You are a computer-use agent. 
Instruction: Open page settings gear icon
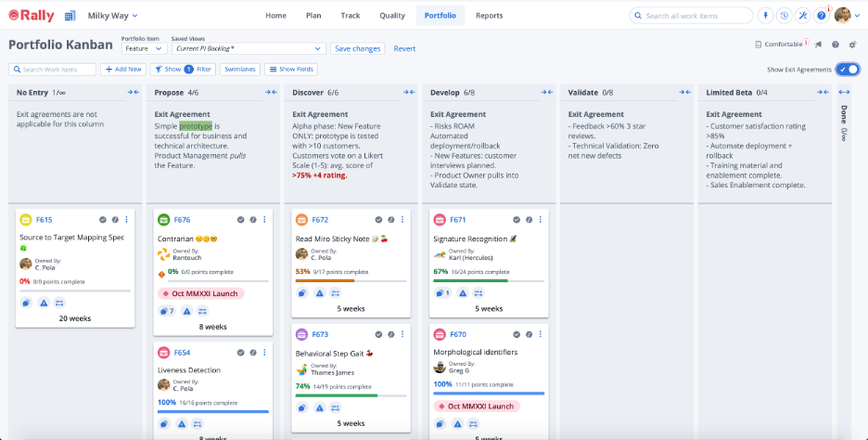coord(852,45)
